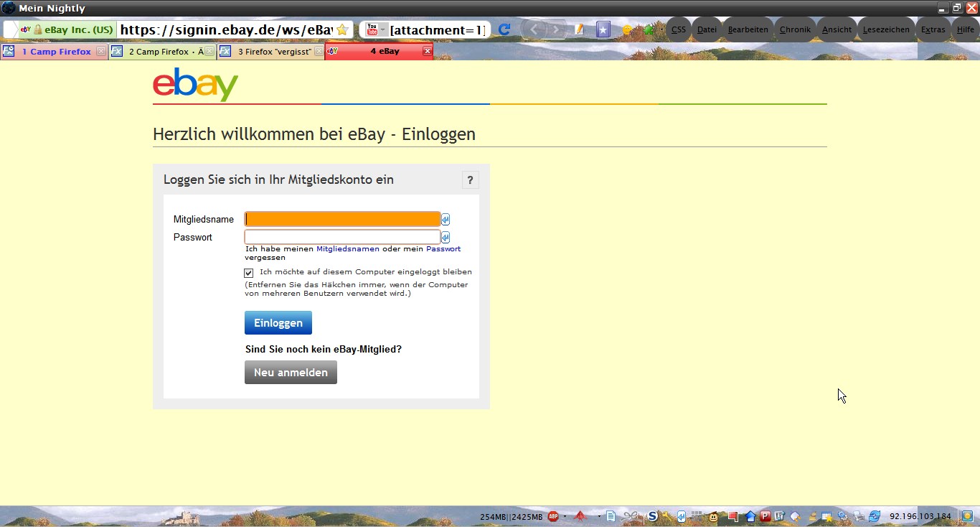Viewport: 980px width, 527px height.
Task: Click the document page icon in status bar
Action: (x=611, y=516)
